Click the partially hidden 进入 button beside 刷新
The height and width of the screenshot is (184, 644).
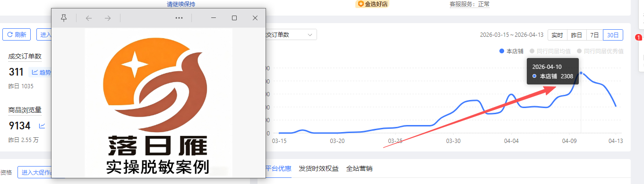click(x=44, y=34)
